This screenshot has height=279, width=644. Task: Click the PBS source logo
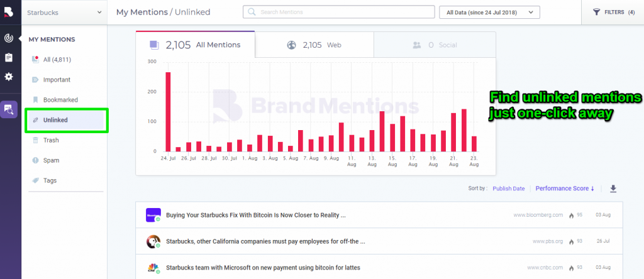click(x=153, y=241)
